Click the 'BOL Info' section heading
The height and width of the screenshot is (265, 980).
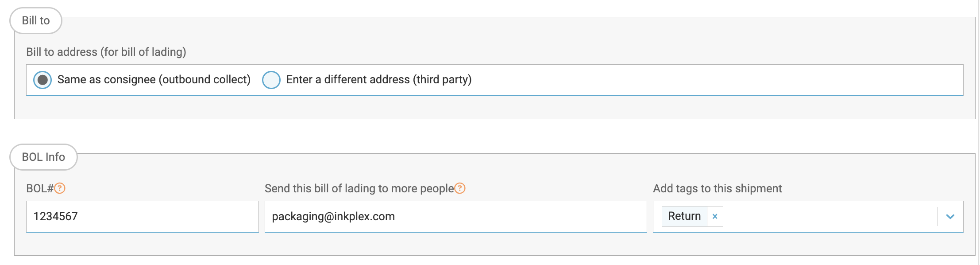pos(43,157)
